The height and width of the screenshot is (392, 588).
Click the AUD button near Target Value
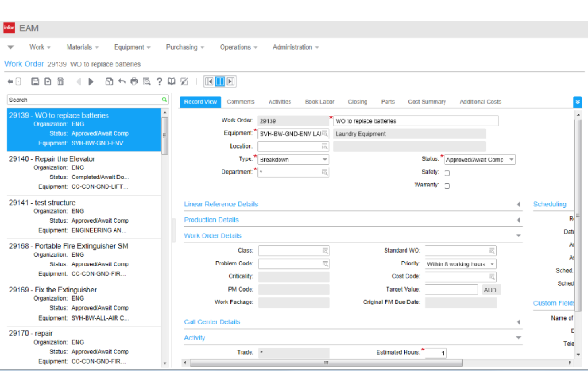click(491, 290)
